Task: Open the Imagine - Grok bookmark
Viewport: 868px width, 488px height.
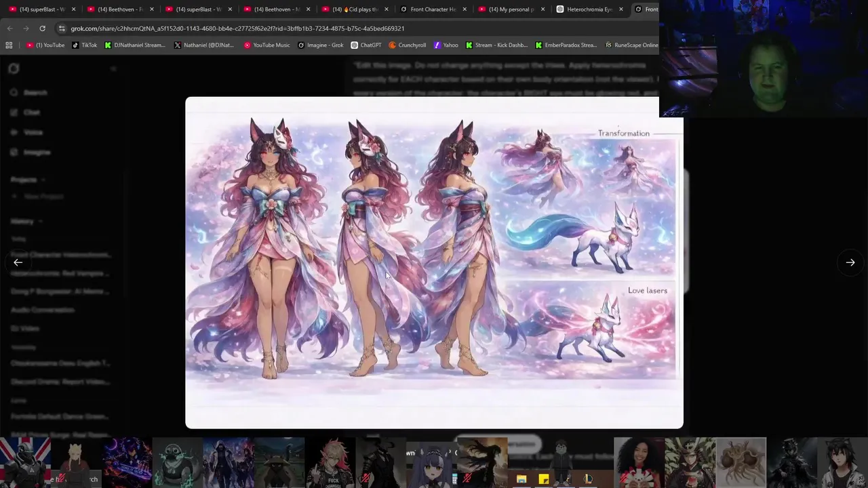Action: 321,45
